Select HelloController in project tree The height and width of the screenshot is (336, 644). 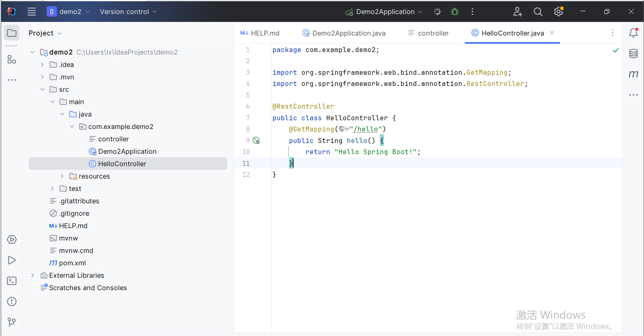[x=128, y=164]
